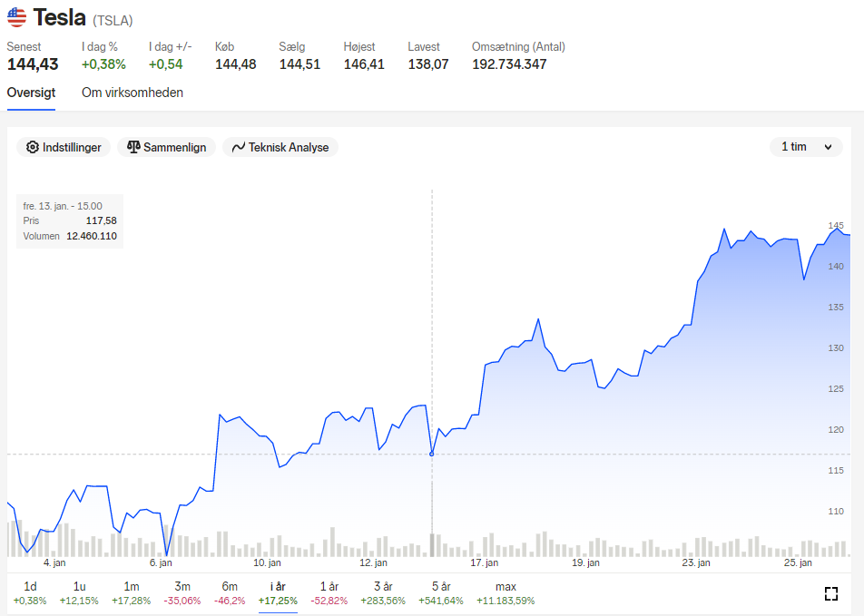Select the 1m time range
The width and height of the screenshot is (864, 616).
point(131,592)
